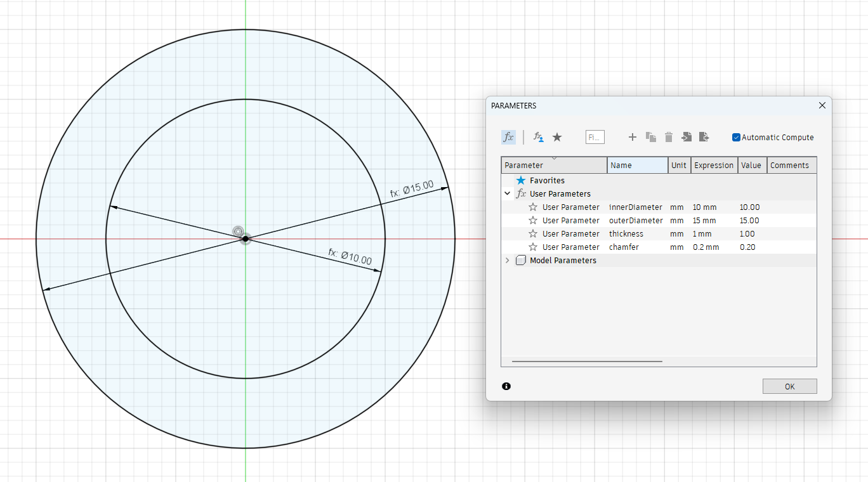Viewport: 868px width, 482px height.
Task: Select the innerDiameter name cell
Action: pos(637,207)
